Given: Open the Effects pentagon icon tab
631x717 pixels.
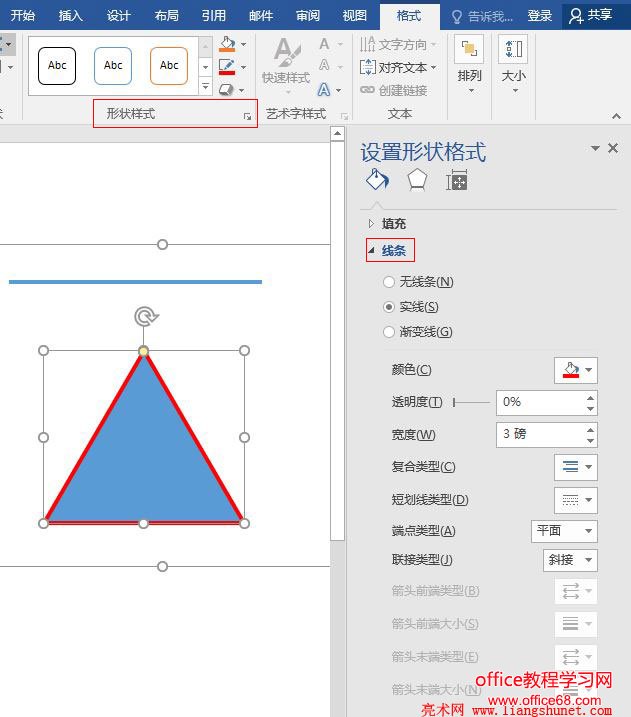Looking at the screenshot, I should pyautogui.click(x=417, y=180).
